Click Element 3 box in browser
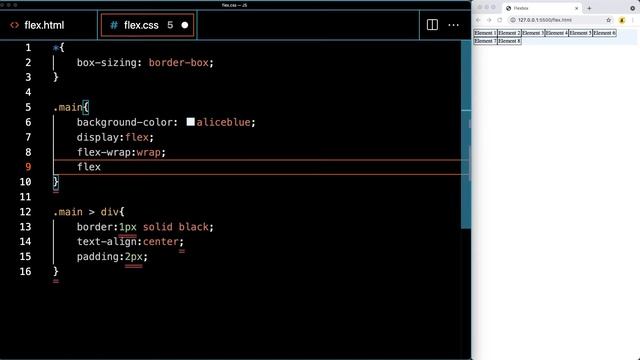Image resolution: width=640 pixels, height=360 pixels. pyautogui.click(x=533, y=33)
